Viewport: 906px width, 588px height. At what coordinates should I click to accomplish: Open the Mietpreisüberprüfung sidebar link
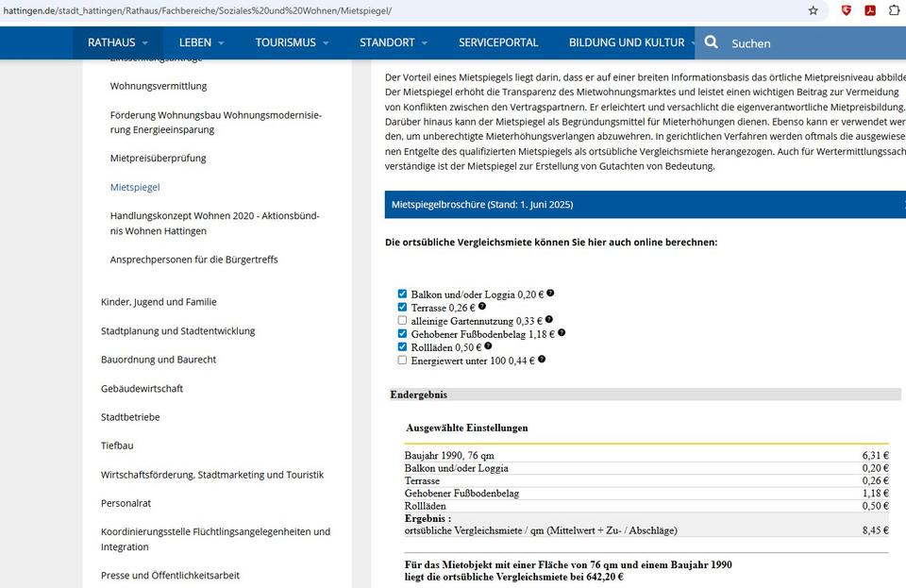coord(158,158)
